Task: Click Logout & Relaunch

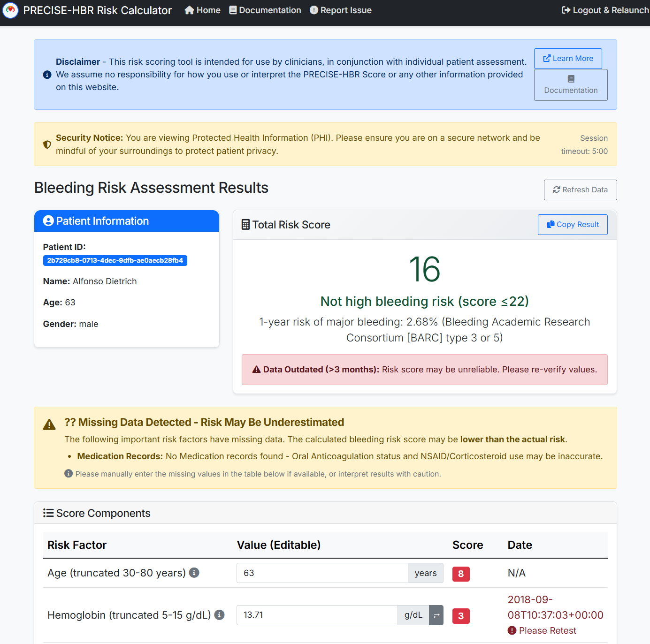Action: (x=605, y=10)
